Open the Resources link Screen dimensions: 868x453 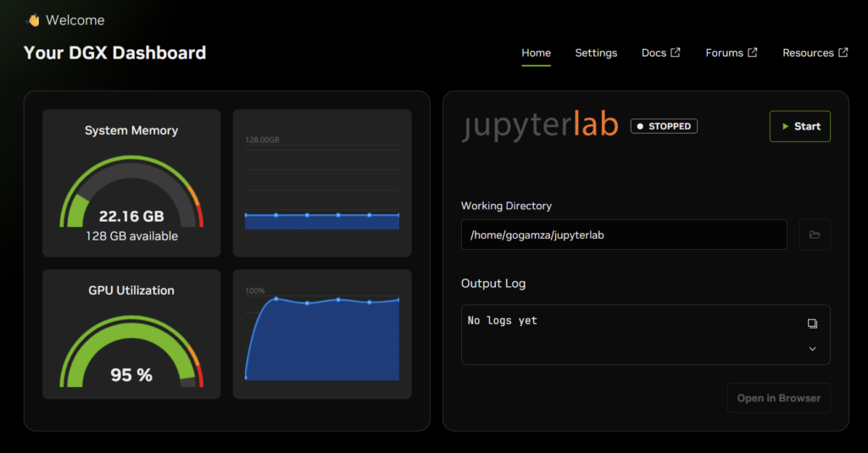coord(808,52)
